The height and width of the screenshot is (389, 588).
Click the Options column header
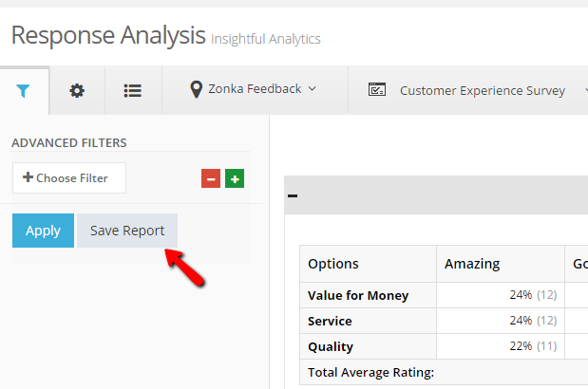click(369, 264)
